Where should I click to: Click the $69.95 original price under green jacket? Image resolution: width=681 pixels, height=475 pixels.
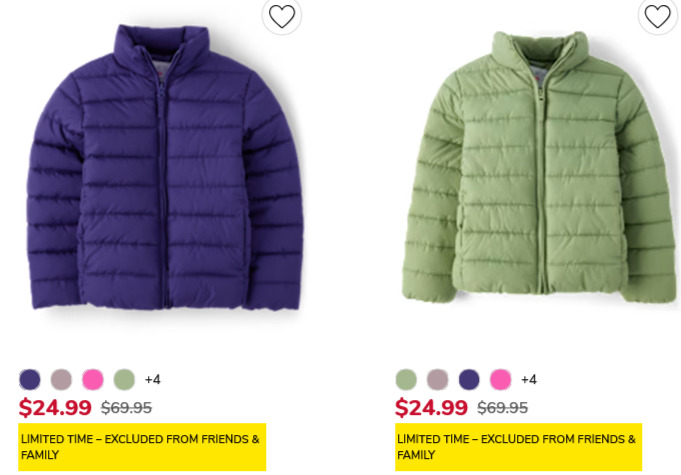[x=502, y=408]
